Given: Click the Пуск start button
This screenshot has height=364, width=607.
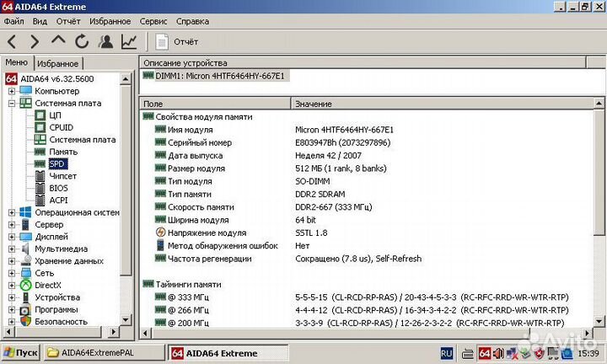Looking at the screenshot, I should coord(21,353).
